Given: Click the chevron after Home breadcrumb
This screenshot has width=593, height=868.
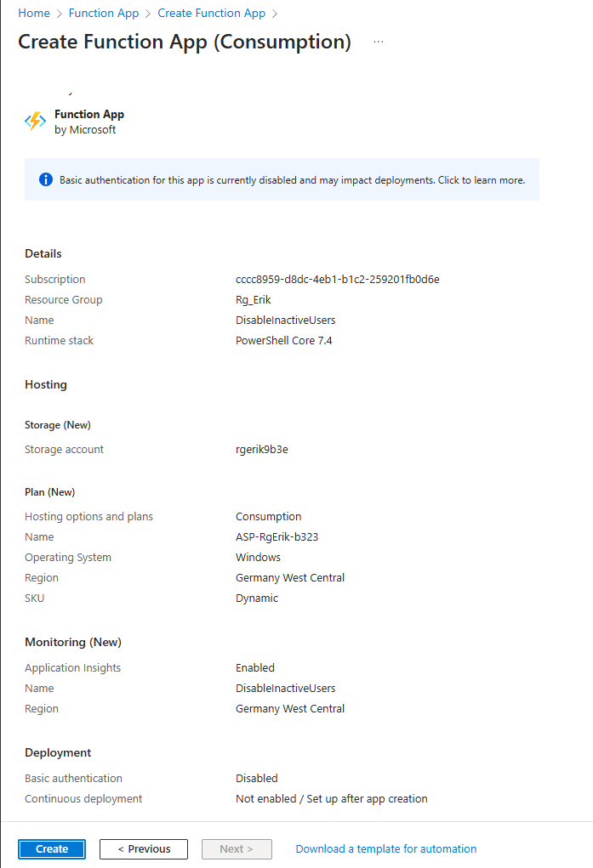Looking at the screenshot, I should pyautogui.click(x=59, y=14).
